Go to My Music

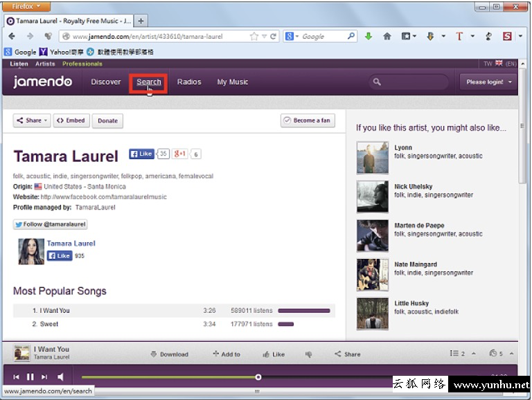(x=233, y=82)
